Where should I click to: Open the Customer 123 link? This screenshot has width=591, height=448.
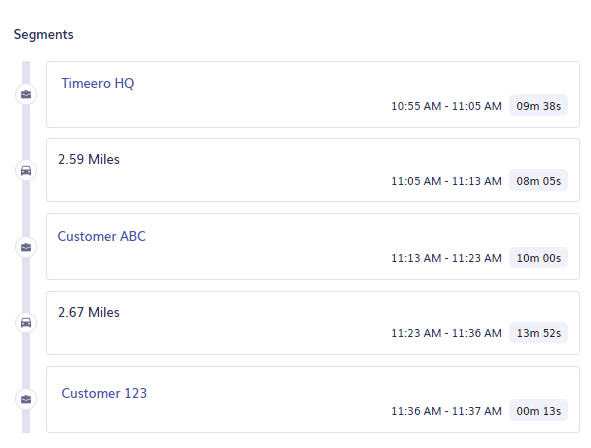pyautogui.click(x=104, y=393)
